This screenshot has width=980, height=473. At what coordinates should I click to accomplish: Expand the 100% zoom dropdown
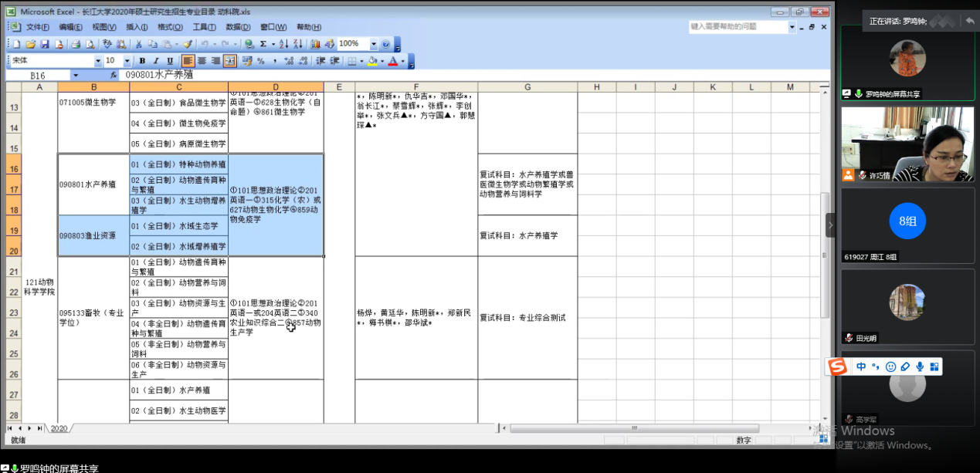pos(374,45)
